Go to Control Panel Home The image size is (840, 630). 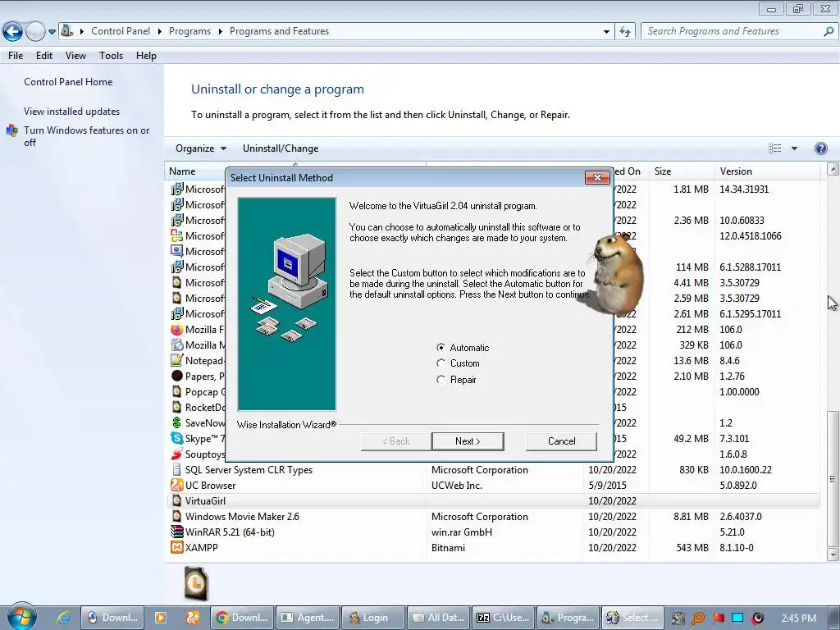click(x=68, y=82)
